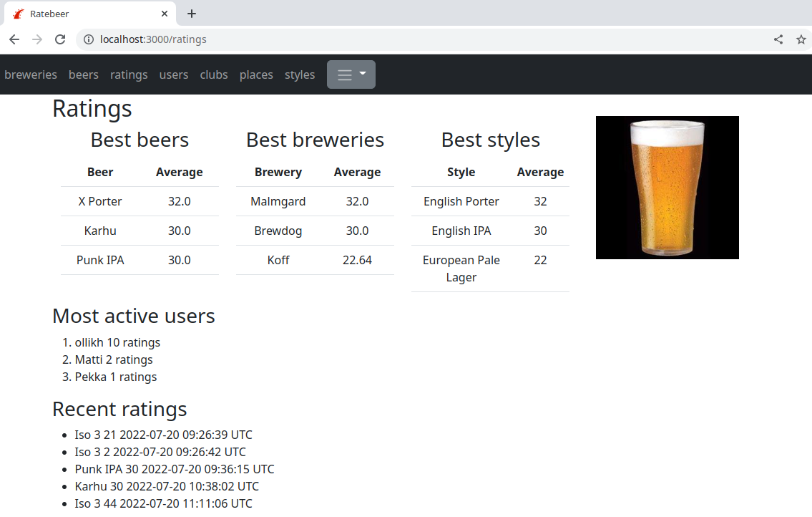Open the clubs page
812x517 pixels.
click(x=214, y=74)
